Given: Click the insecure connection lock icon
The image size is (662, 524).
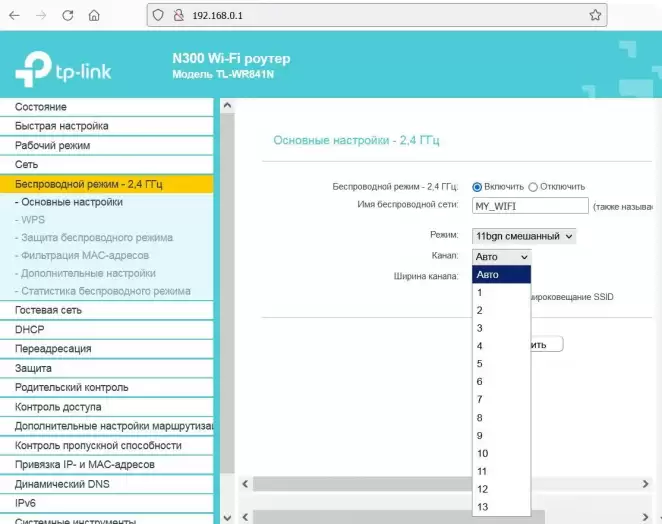Looking at the screenshot, I should (178, 15).
